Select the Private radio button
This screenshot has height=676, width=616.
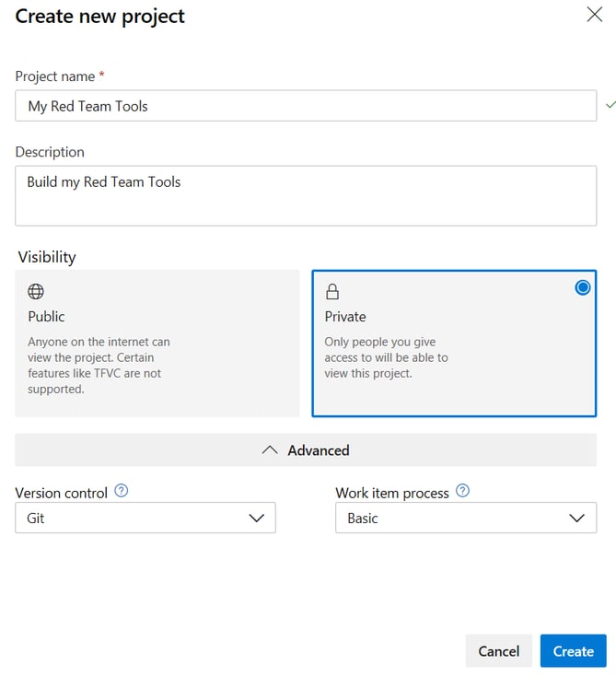pos(582,288)
